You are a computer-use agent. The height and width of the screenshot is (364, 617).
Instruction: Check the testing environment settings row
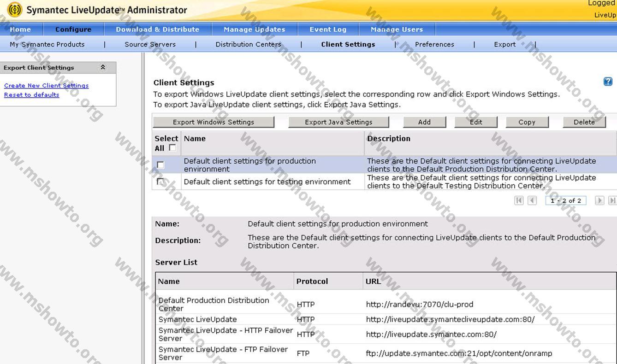tap(160, 182)
